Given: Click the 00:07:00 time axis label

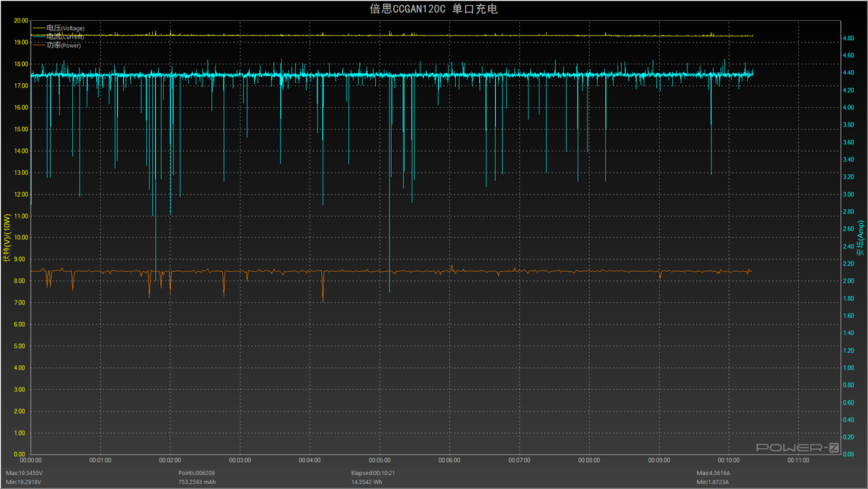Looking at the screenshot, I should pyautogui.click(x=519, y=461).
